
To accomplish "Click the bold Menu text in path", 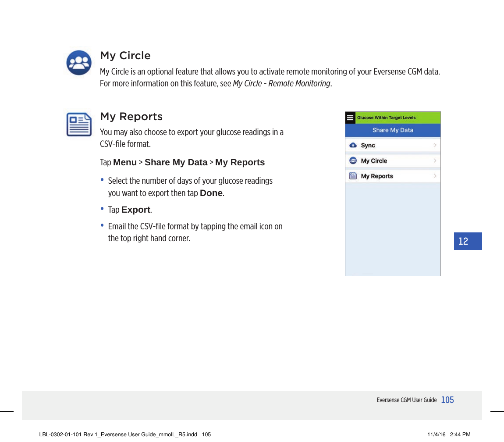I will click(x=125, y=162).
